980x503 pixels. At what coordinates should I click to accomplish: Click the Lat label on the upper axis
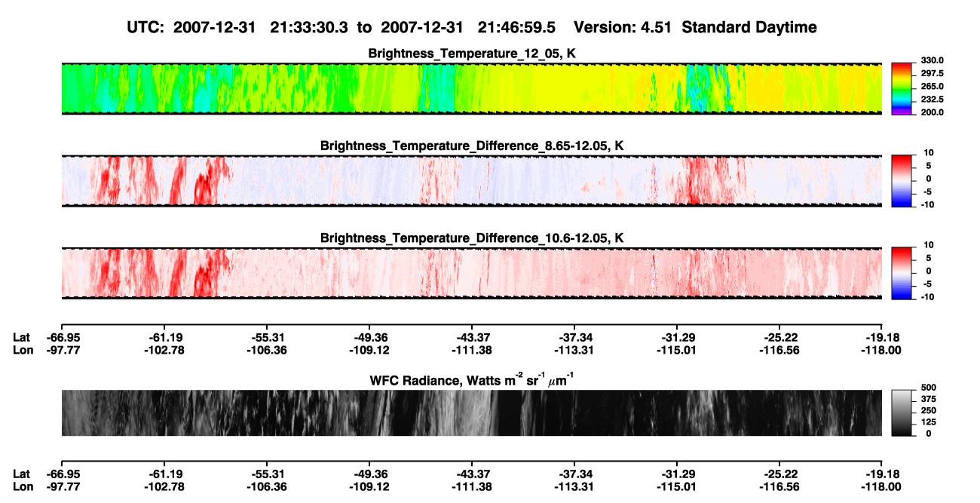pos(21,337)
